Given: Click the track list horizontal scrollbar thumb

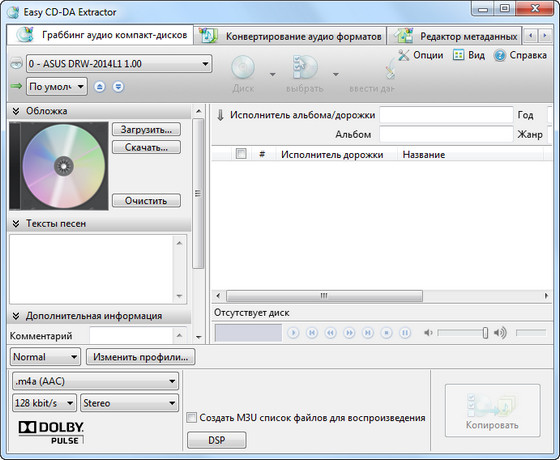Looking at the screenshot, I should 324,296.
